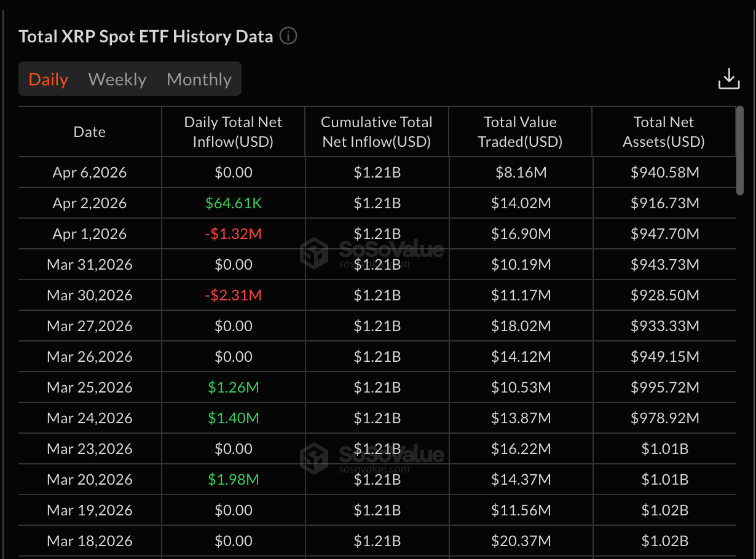Click the $8.16M traded value

(521, 173)
